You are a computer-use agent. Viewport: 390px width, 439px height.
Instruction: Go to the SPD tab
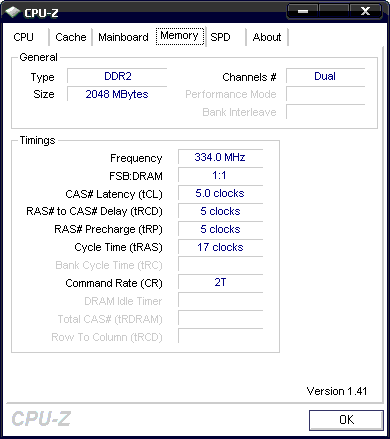(x=220, y=37)
